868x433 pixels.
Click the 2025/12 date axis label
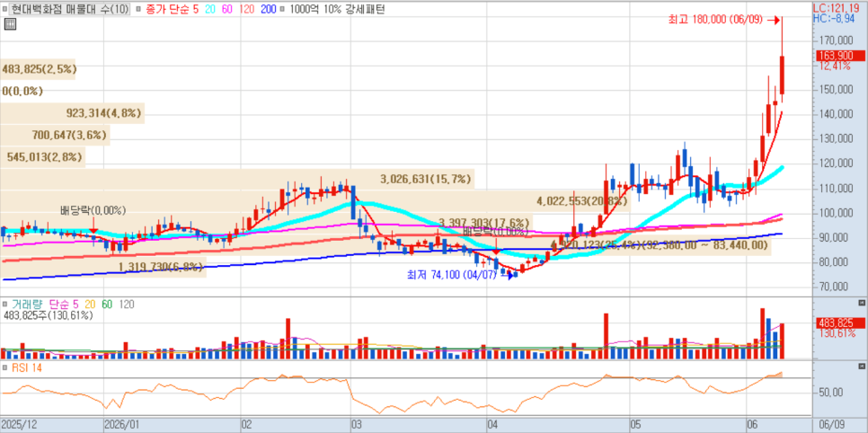click(19, 424)
